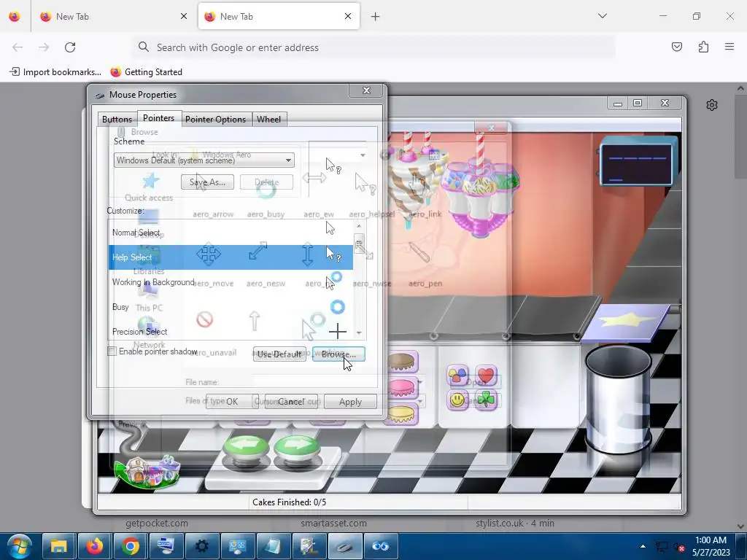Open Windows Start orb
The width and height of the screenshot is (747, 560).
pos(20,545)
